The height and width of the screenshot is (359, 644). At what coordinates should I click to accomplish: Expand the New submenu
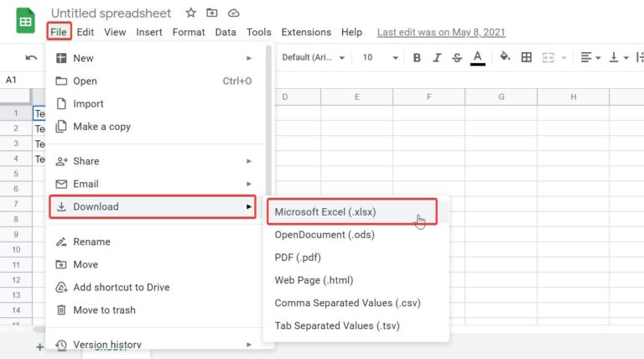[x=153, y=58]
